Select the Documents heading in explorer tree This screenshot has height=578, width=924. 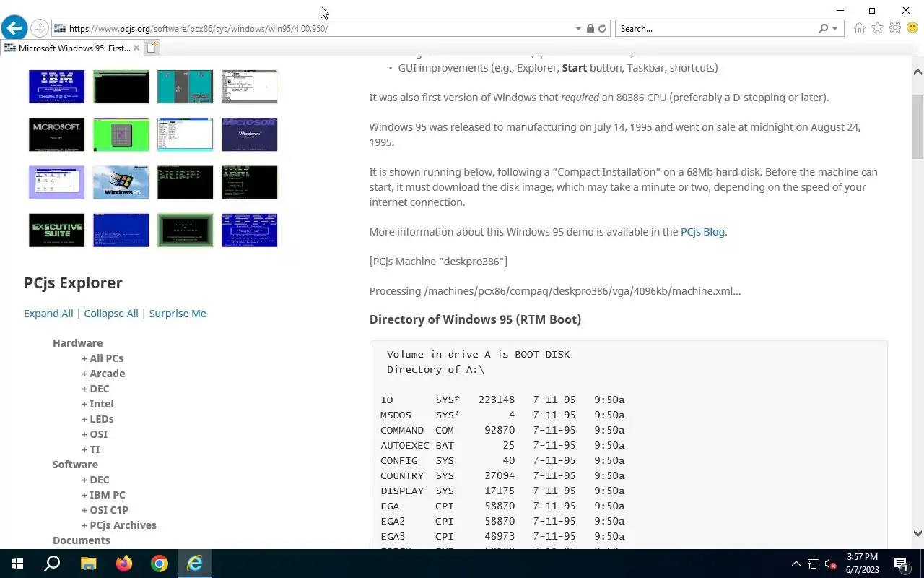[82, 540]
